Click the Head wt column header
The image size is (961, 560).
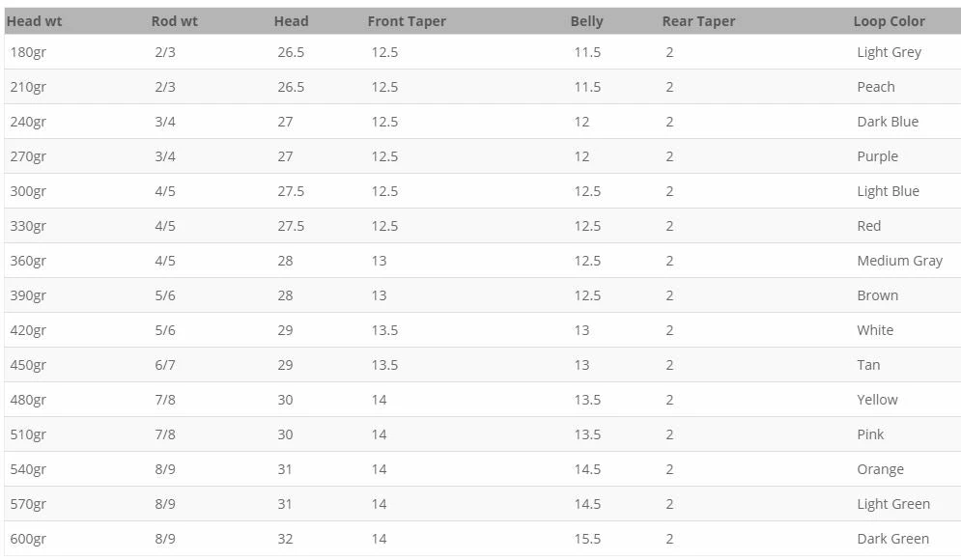[x=34, y=21]
